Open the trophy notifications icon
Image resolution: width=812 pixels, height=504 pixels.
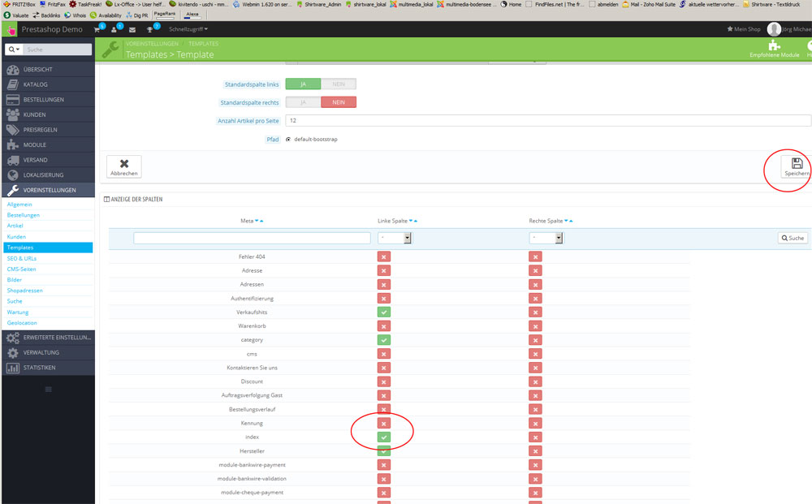[149, 29]
